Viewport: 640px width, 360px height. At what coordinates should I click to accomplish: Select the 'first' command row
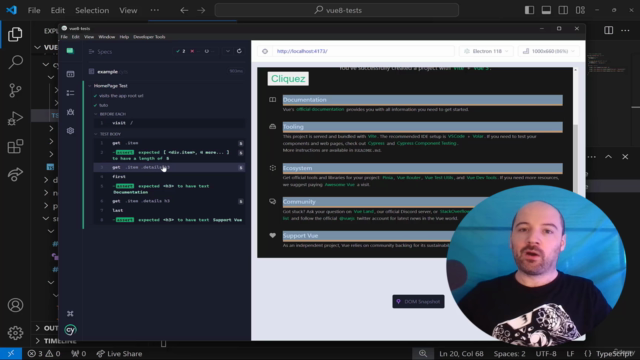[x=169, y=177]
